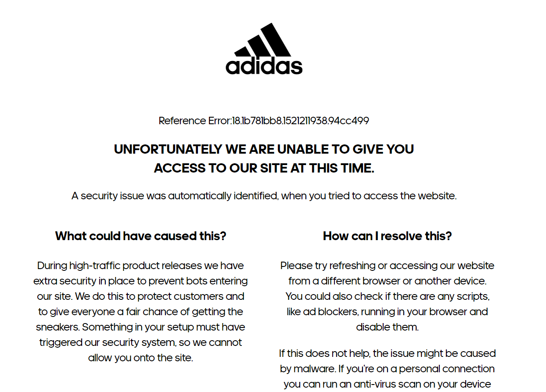The width and height of the screenshot is (546, 392).
Task: Click the "UNFORTUNATELY WE ARE UNABLE" heading line
Action: coord(264,149)
